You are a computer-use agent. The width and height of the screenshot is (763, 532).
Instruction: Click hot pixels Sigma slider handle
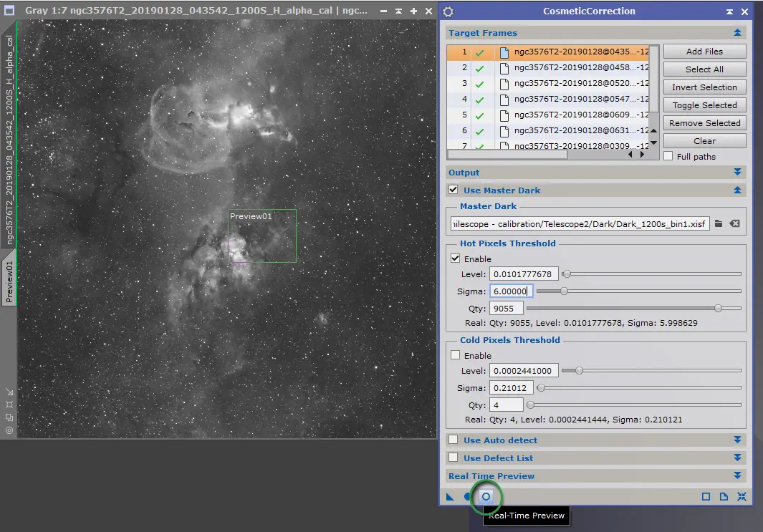click(x=564, y=291)
